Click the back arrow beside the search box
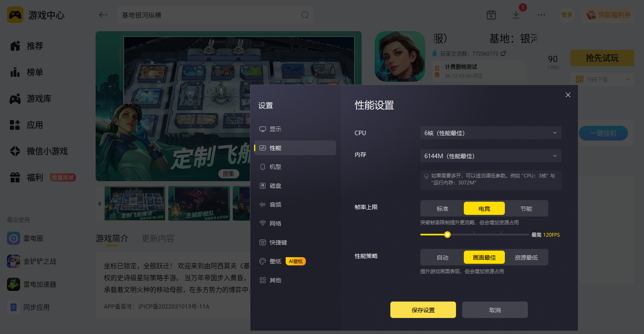Image resolution: width=644 pixels, height=334 pixels. [103, 15]
